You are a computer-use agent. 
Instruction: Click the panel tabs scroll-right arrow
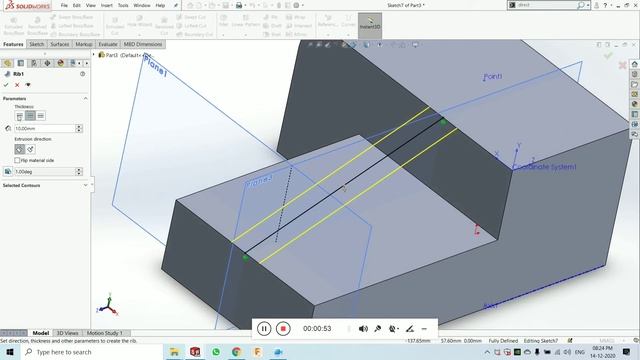pos(87,63)
